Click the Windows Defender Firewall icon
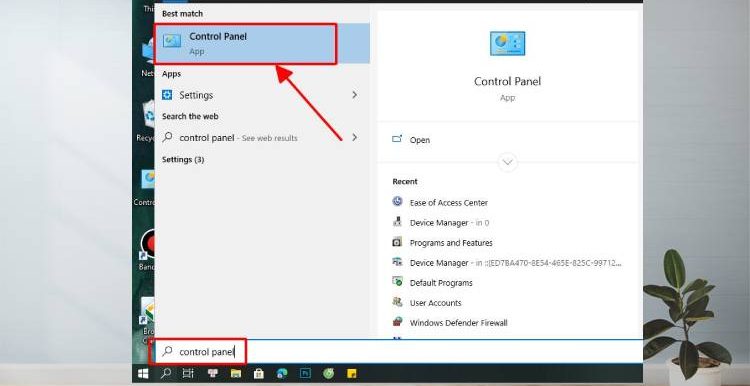 (397, 321)
